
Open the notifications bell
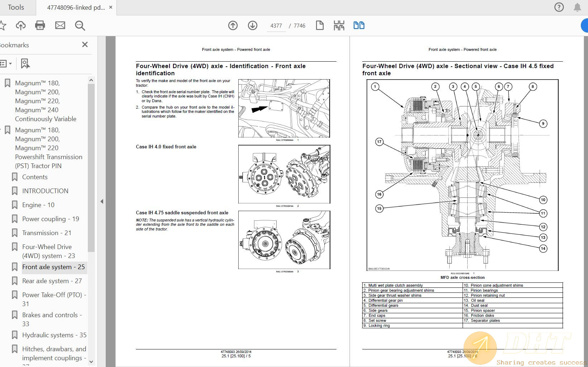coord(577,7)
